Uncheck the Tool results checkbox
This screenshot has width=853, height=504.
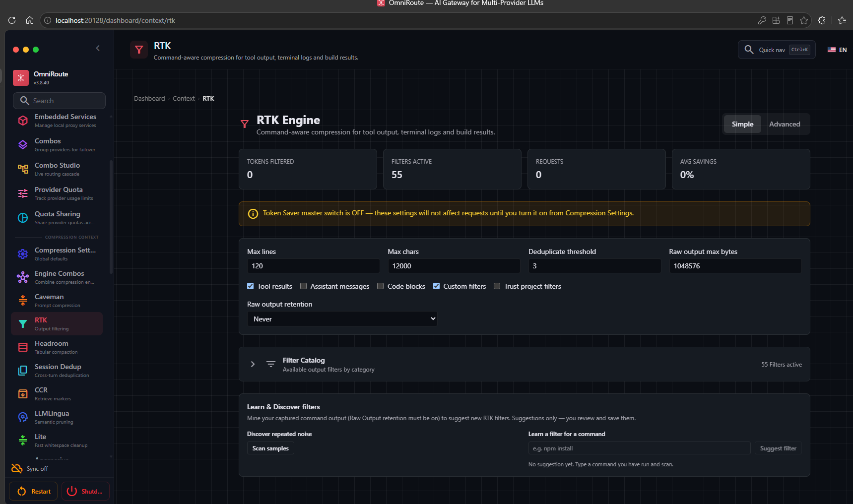(251, 286)
